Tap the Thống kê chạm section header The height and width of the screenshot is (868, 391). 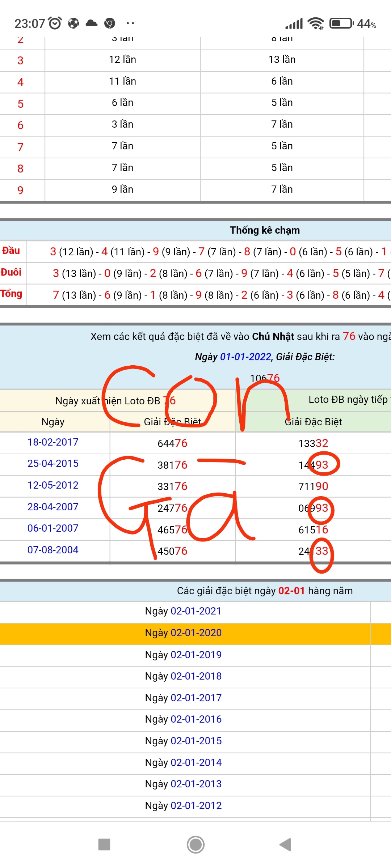[265, 230]
